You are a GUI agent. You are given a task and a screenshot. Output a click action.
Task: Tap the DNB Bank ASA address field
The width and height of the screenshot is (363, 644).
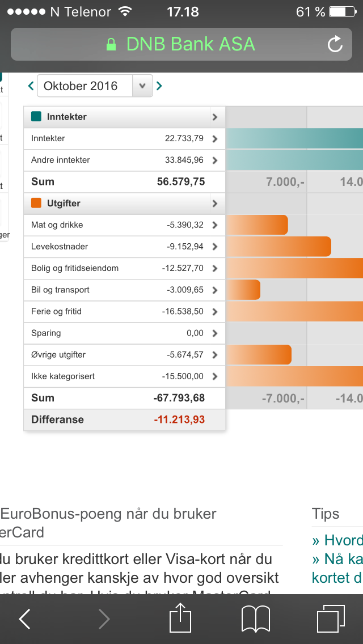[x=181, y=44]
